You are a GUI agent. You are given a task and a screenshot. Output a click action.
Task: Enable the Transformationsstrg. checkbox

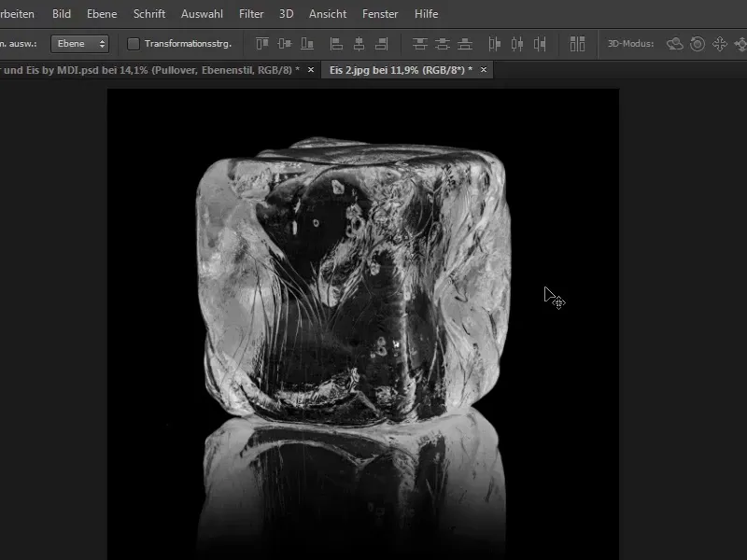point(134,44)
